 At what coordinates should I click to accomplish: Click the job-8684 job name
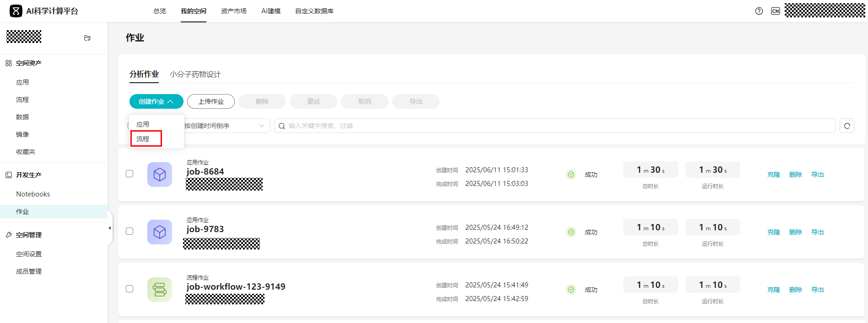tap(205, 172)
